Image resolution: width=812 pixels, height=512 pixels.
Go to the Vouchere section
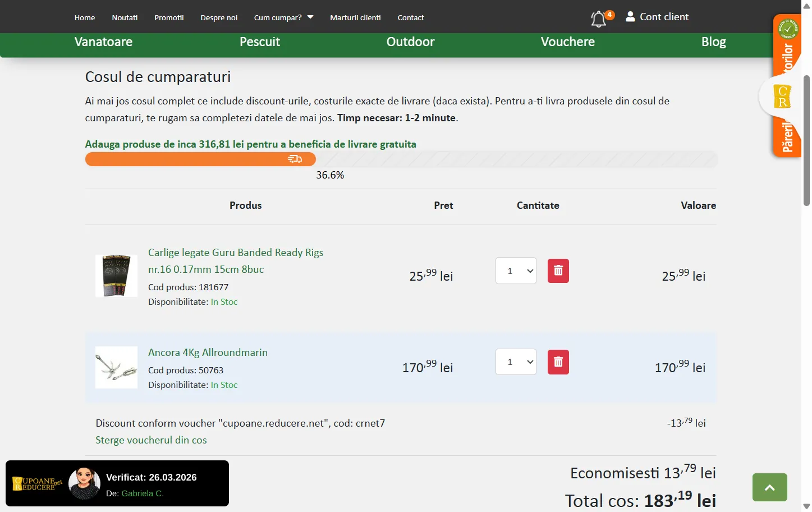[567, 42]
